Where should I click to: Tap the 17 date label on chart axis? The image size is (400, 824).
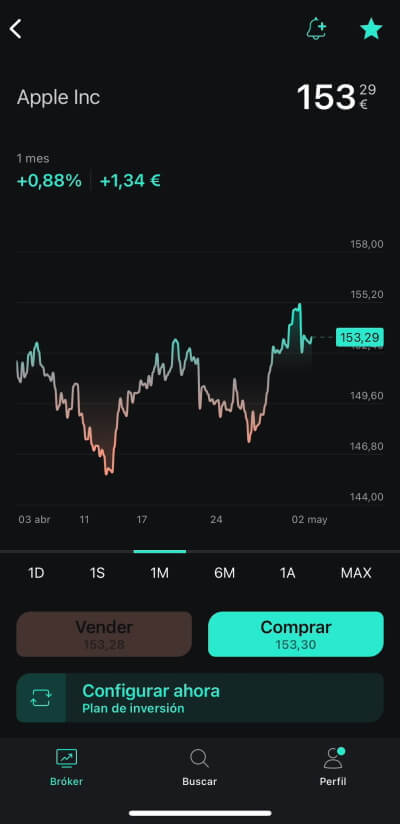pyautogui.click(x=142, y=520)
